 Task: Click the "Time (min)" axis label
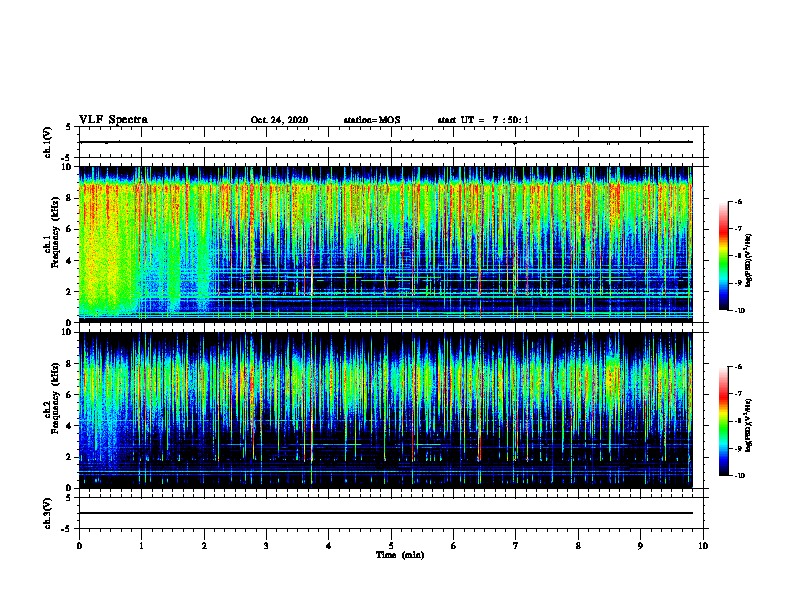tap(400, 555)
